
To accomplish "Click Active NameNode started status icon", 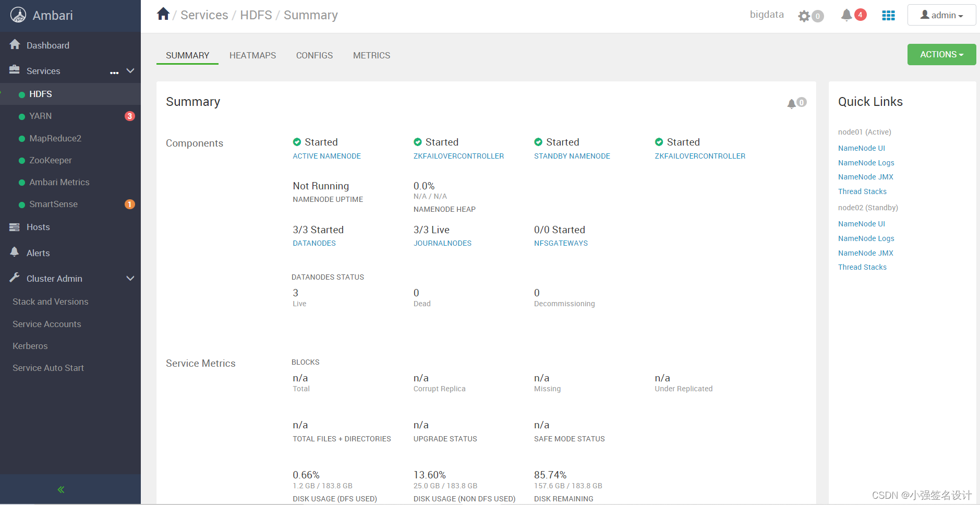I will (x=297, y=142).
